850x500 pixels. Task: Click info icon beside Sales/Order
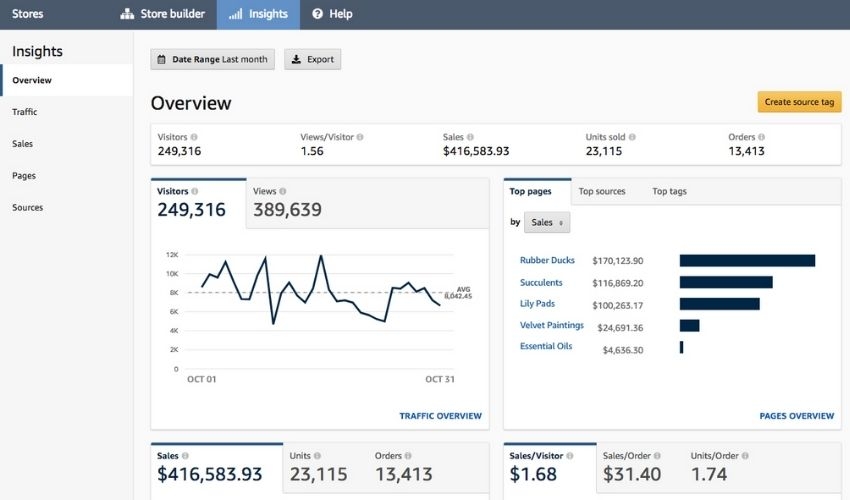pyautogui.click(x=657, y=456)
